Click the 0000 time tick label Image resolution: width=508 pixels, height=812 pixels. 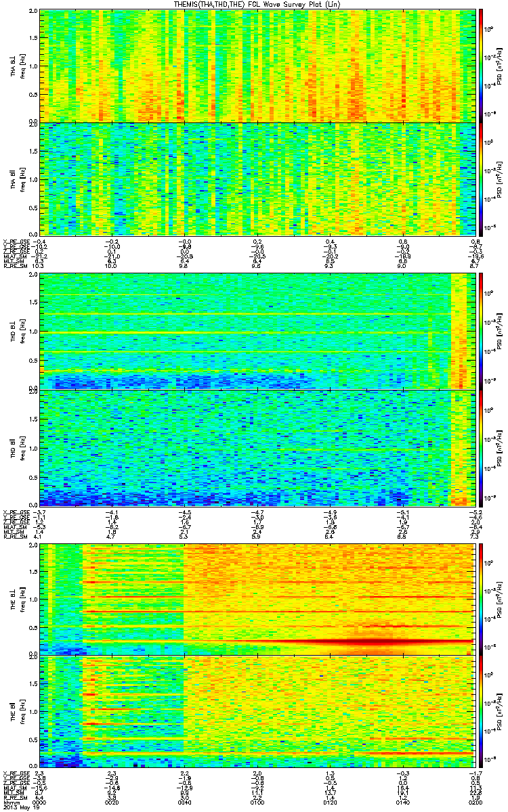click(40, 803)
